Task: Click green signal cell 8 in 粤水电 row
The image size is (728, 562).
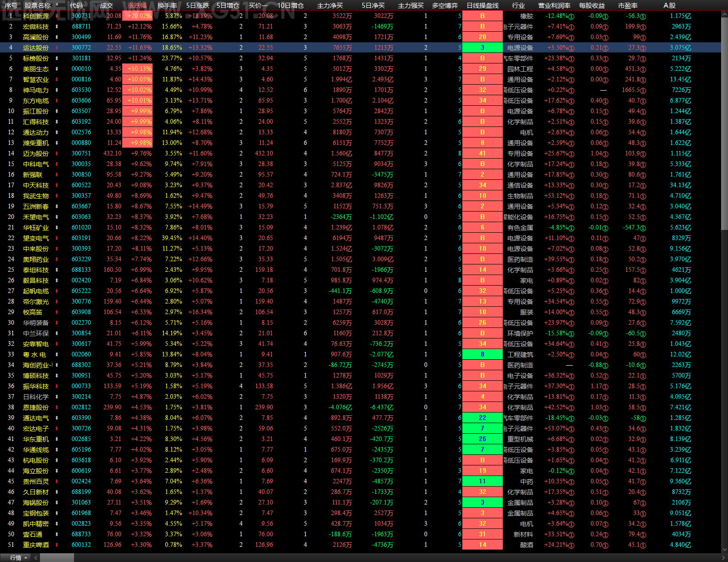Action: pyautogui.click(x=483, y=355)
